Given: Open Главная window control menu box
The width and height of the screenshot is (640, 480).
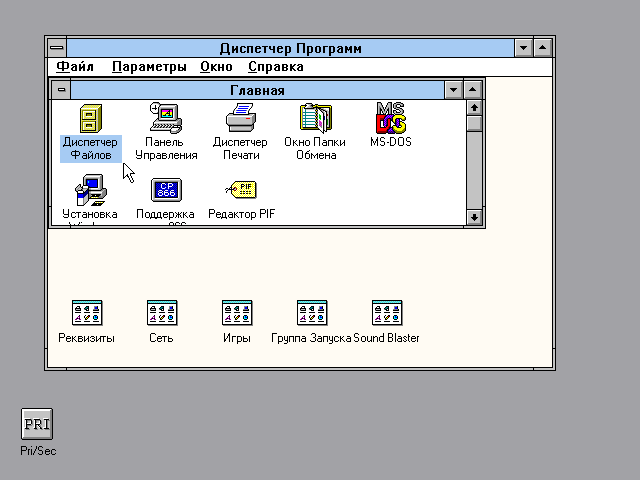Looking at the screenshot, I should (61, 90).
